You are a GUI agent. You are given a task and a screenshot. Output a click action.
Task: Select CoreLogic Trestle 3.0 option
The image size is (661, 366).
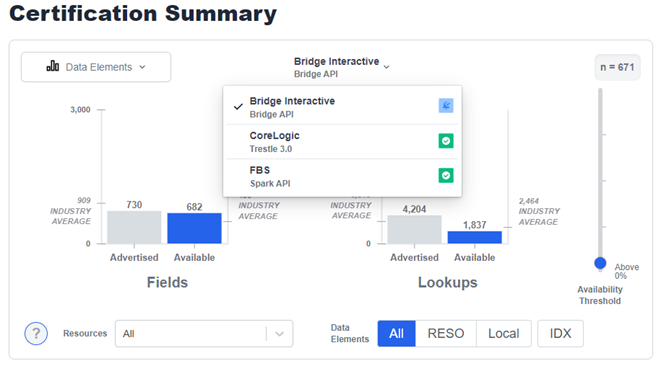click(342, 142)
